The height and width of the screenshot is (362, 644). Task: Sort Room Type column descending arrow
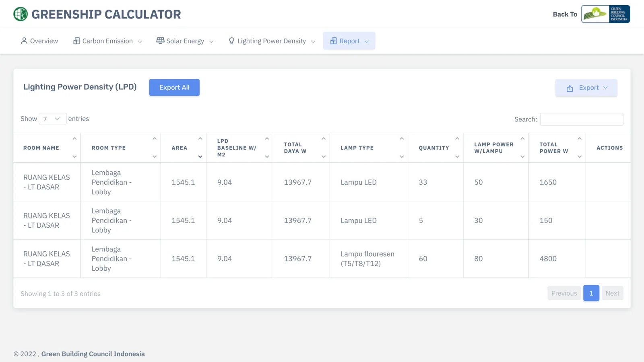tap(155, 157)
